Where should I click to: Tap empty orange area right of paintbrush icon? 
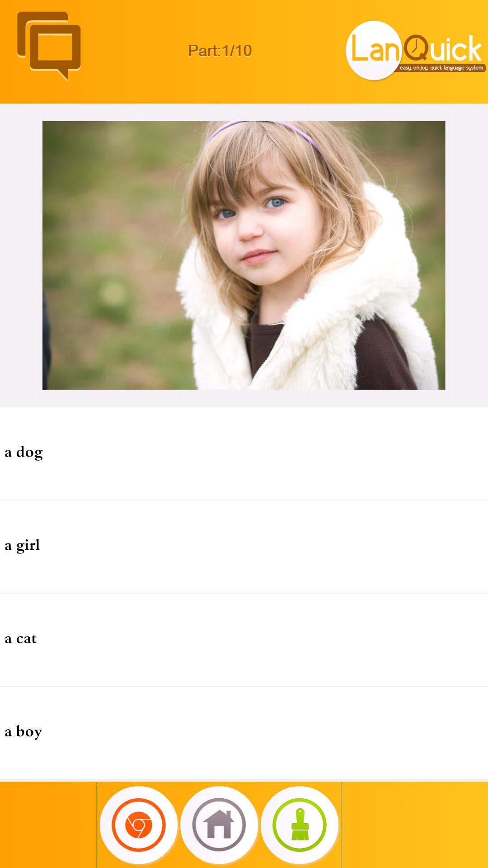point(415,825)
